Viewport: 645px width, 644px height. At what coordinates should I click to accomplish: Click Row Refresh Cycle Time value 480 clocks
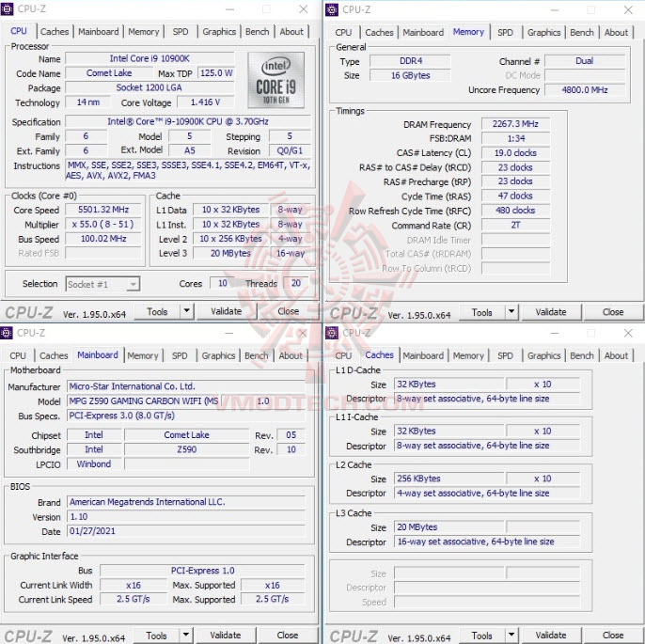click(515, 211)
